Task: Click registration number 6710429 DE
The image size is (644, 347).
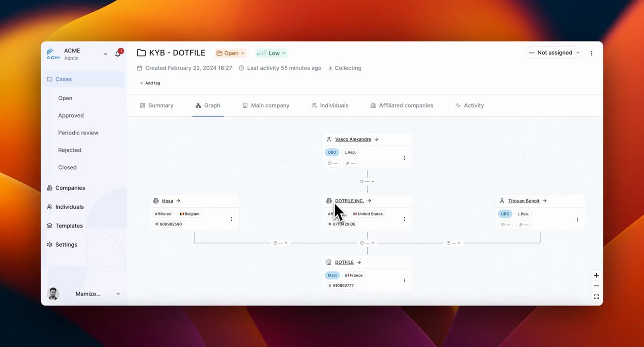Action: click(342, 224)
